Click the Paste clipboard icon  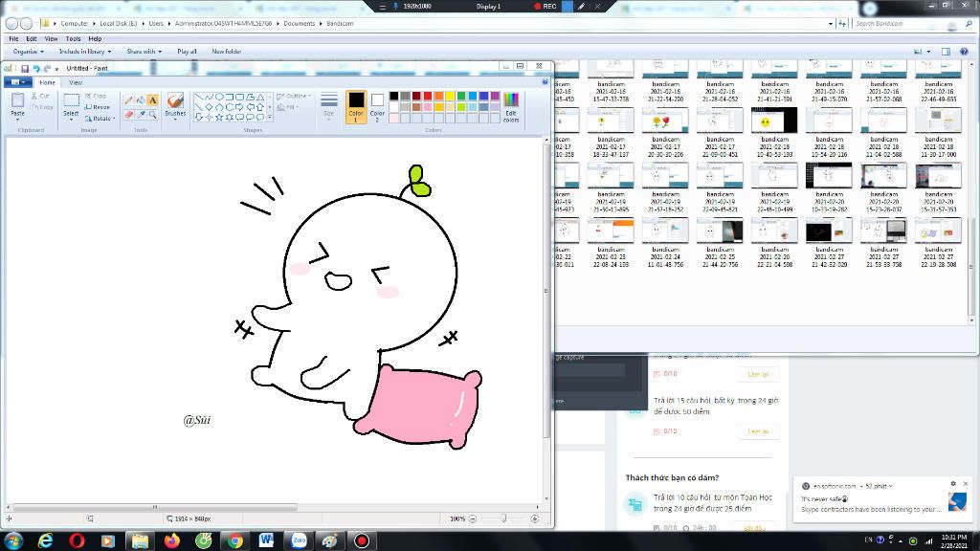point(17,99)
